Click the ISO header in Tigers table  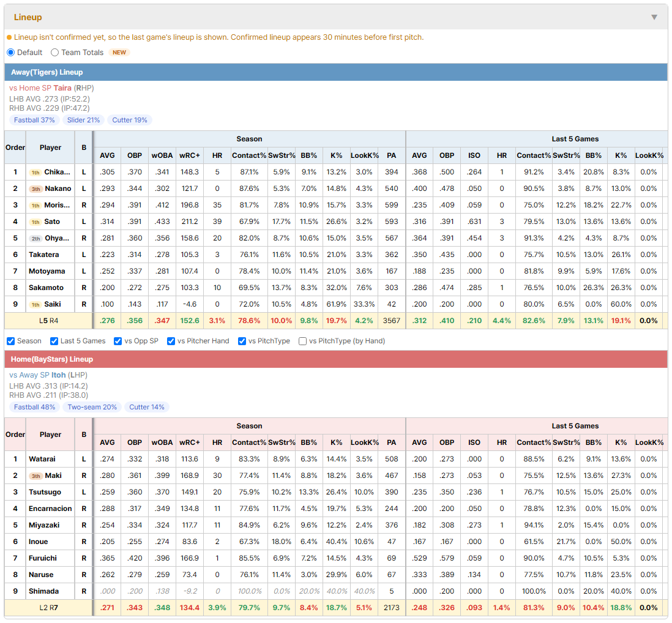474,155
